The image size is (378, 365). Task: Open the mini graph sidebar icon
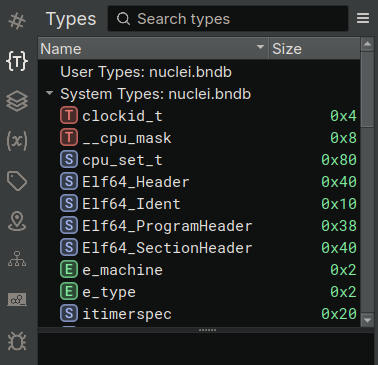click(17, 300)
